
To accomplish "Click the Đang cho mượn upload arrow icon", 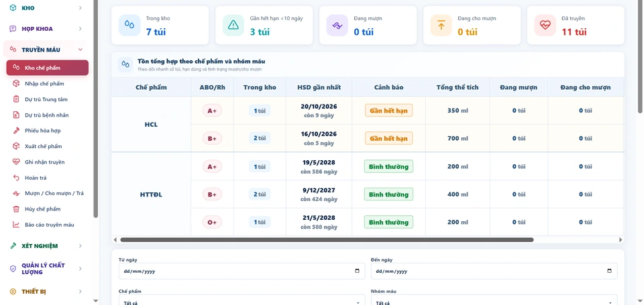I will pyautogui.click(x=441, y=25).
